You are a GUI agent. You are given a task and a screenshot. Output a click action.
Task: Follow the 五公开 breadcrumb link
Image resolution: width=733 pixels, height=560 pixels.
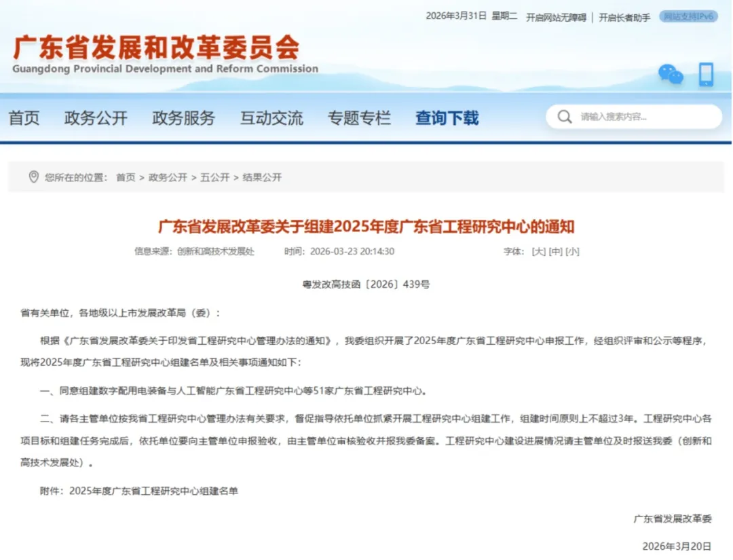coord(215,178)
